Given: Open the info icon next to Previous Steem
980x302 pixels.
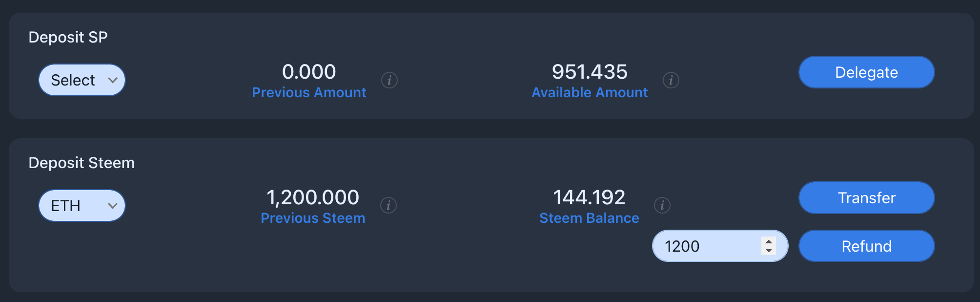Looking at the screenshot, I should click(x=388, y=205).
